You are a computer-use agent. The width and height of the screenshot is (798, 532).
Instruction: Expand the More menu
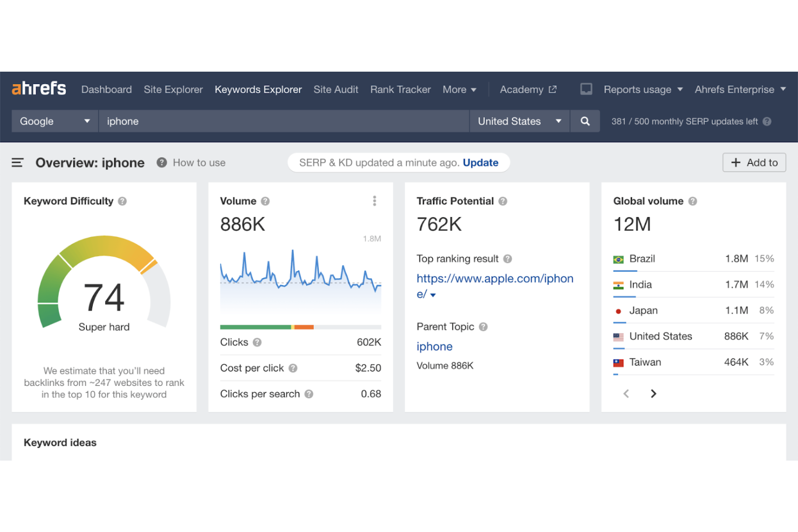click(459, 89)
